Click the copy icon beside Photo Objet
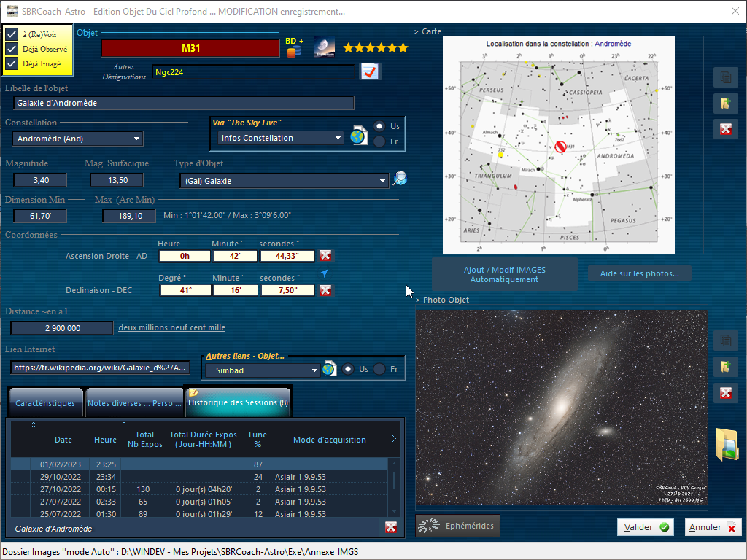The image size is (747, 560). [x=726, y=341]
